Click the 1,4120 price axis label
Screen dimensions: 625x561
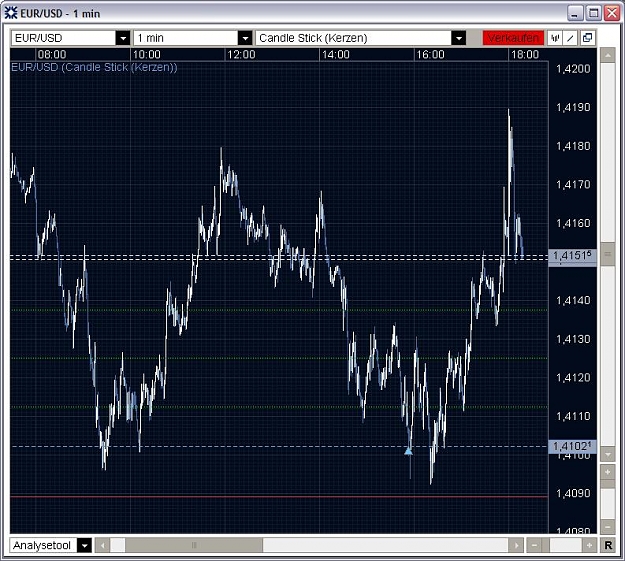[573, 378]
